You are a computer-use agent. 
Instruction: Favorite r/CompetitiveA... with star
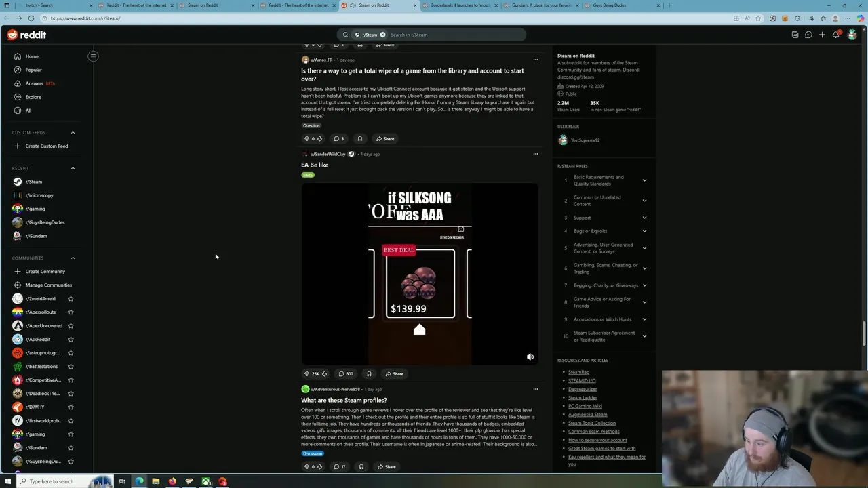click(71, 380)
